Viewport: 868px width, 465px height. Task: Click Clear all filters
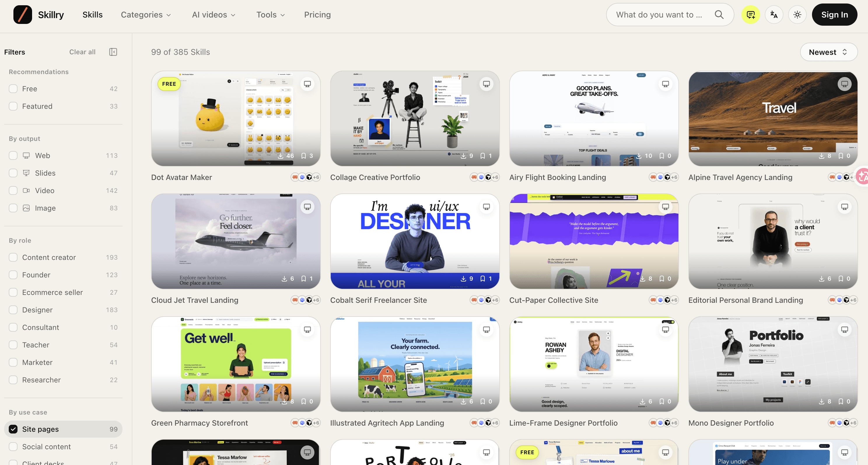point(82,52)
